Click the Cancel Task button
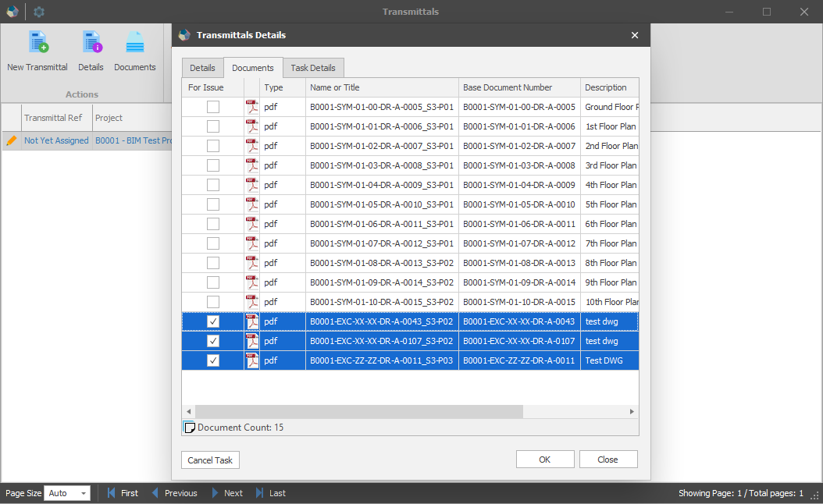The height and width of the screenshot is (504, 823). click(210, 460)
